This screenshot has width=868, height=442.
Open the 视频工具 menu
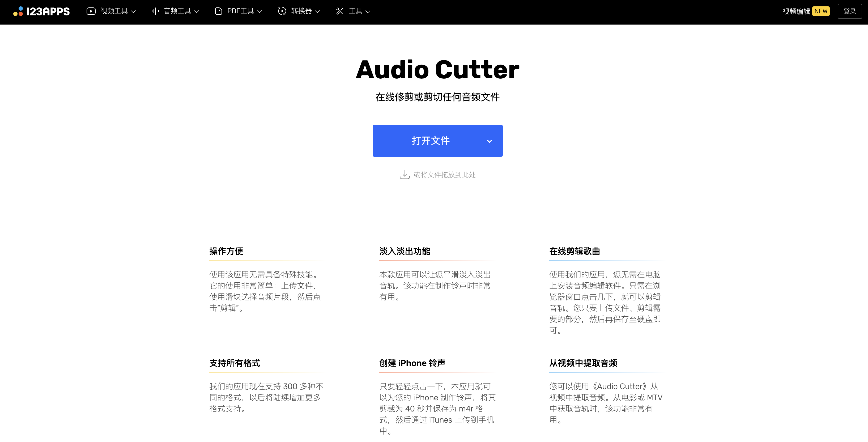pyautogui.click(x=111, y=11)
